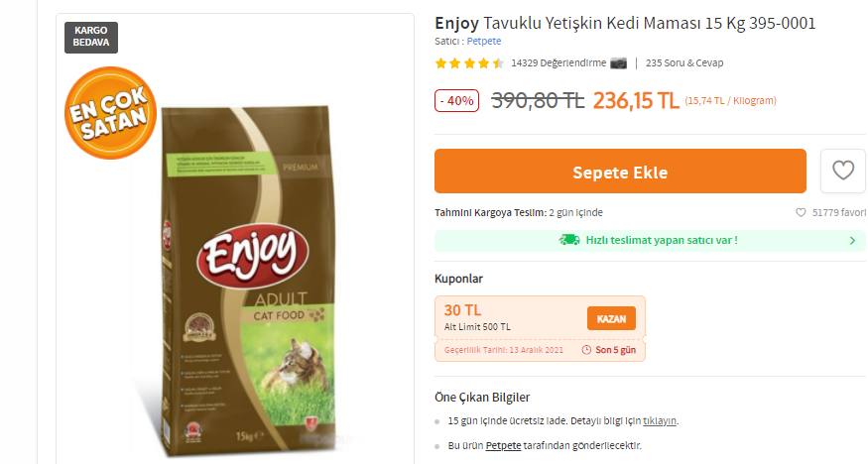Open seller Petpete's store link
Viewport: 868px width, 464px height.
[484, 41]
